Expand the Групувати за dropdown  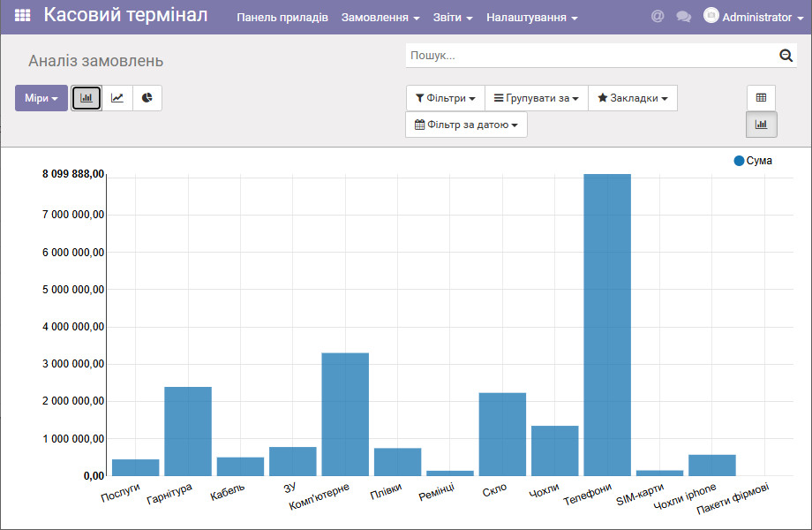point(536,98)
